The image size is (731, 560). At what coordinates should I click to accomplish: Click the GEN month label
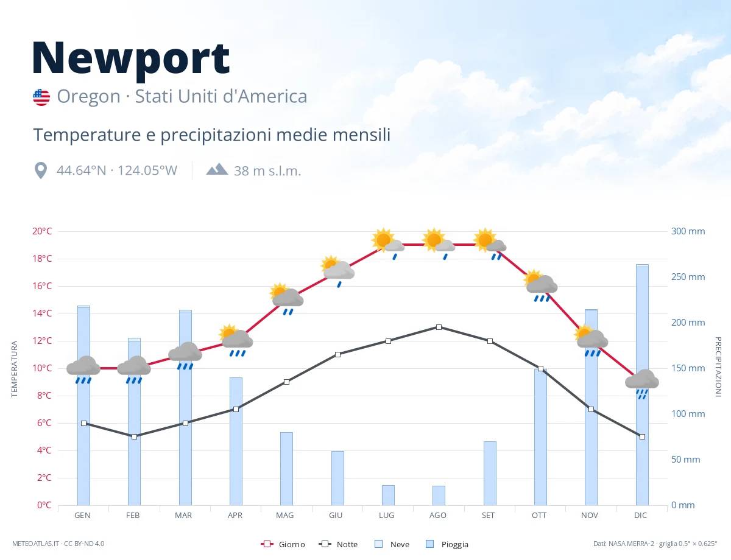[83, 516]
